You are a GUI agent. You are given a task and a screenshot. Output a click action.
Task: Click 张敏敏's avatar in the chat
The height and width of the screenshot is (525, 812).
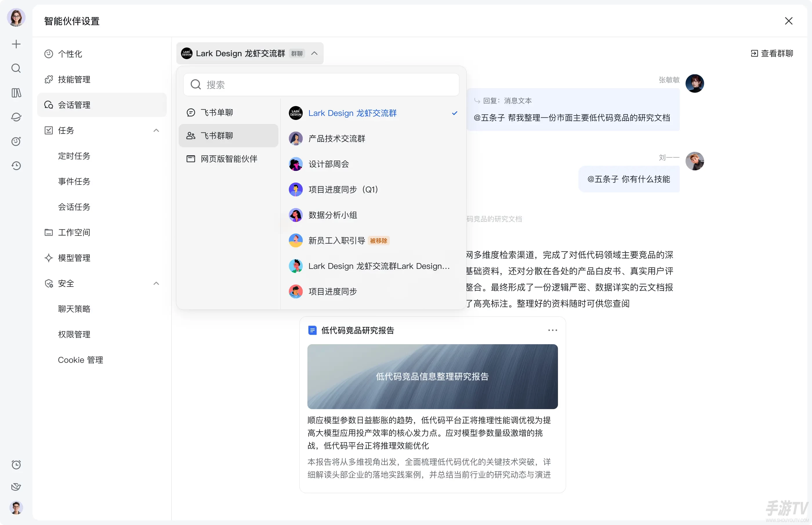click(x=695, y=83)
